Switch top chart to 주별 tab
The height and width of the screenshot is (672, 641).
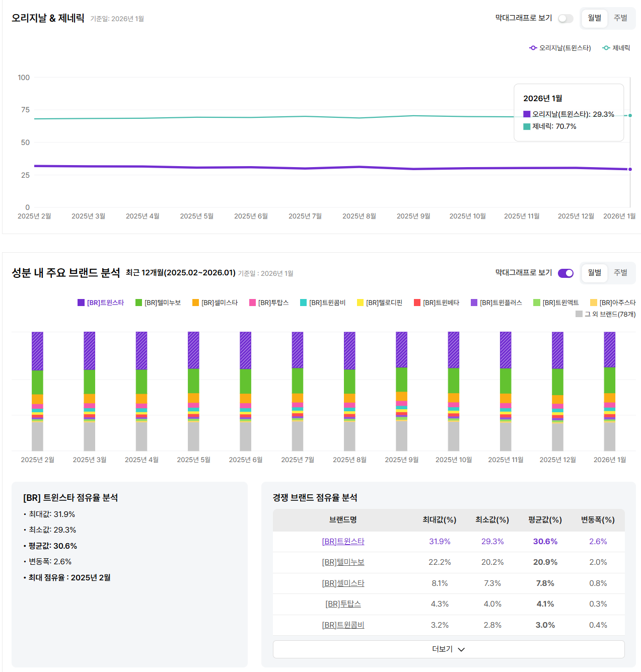(620, 18)
